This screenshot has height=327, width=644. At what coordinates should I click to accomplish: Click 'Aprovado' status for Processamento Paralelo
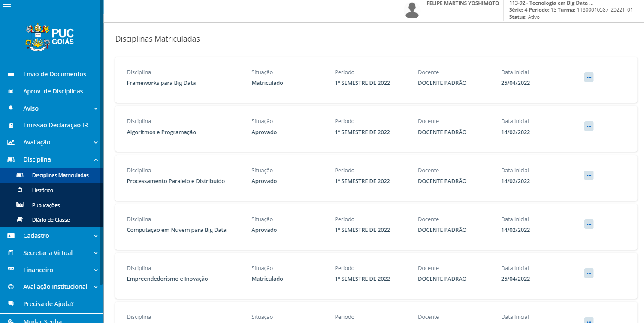pos(264,181)
